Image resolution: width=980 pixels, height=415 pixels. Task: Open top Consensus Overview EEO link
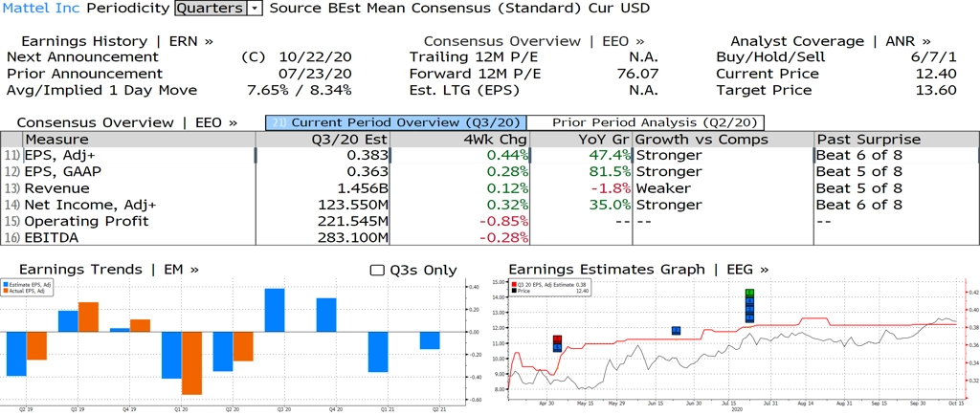pyautogui.click(x=534, y=41)
